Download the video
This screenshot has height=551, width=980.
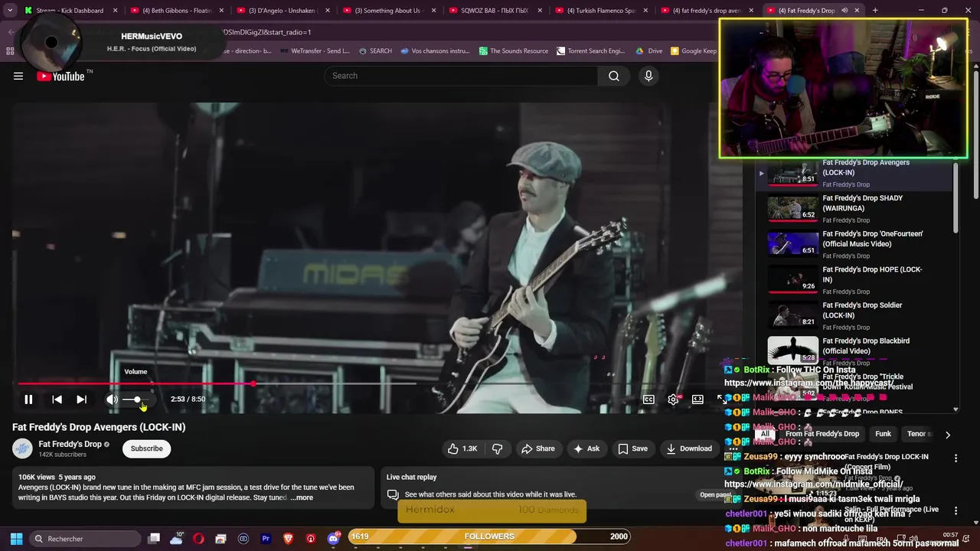pyautogui.click(x=689, y=448)
